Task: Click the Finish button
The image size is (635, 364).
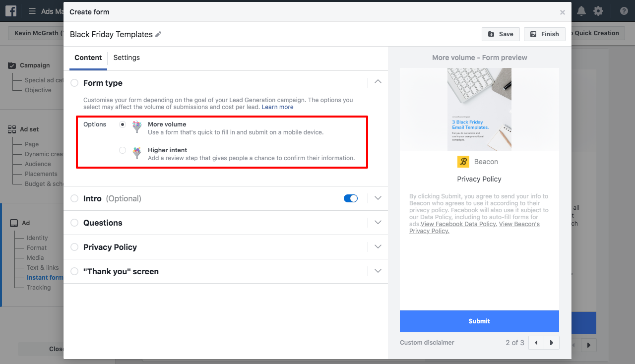Action: (544, 34)
